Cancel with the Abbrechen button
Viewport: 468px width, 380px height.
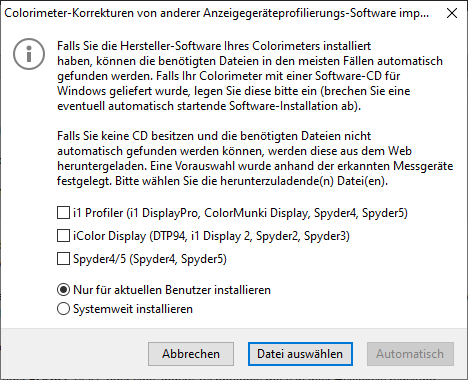(x=191, y=354)
